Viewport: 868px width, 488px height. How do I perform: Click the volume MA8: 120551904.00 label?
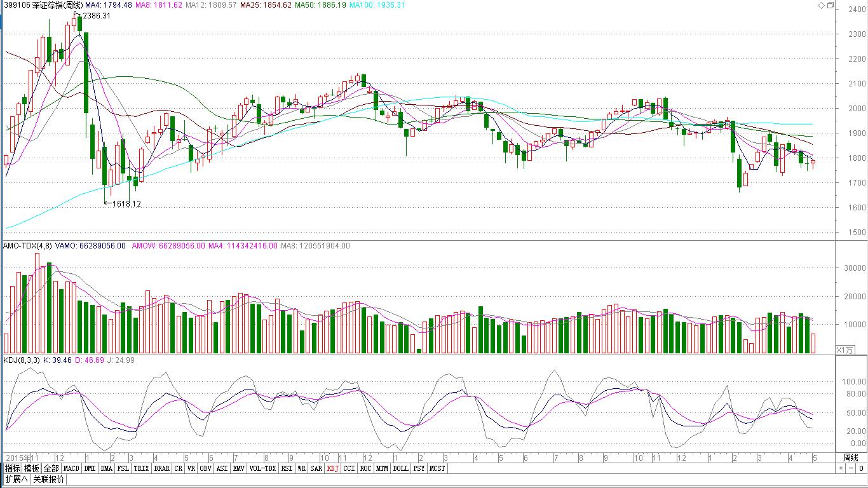tap(315, 246)
